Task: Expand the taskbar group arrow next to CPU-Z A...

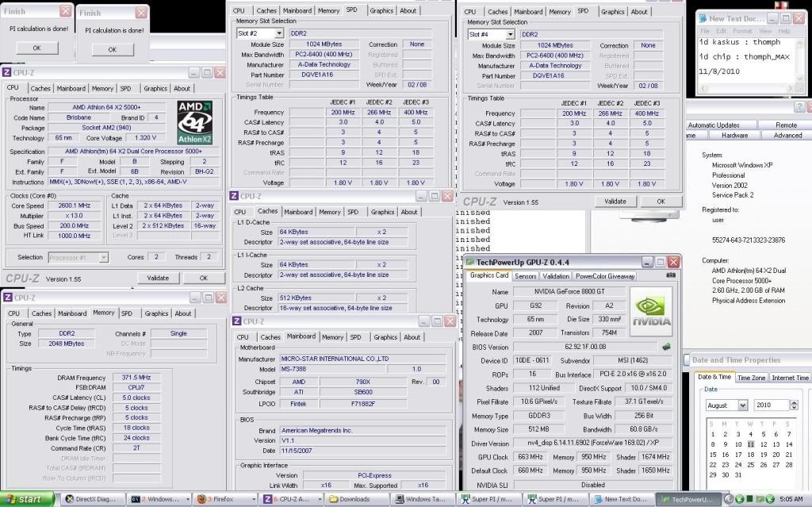Action: pyautogui.click(x=320, y=499)
